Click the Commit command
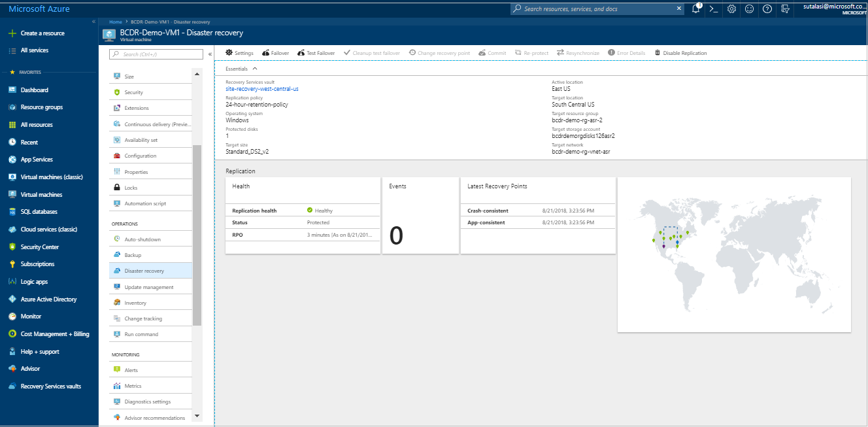Screen dimensions: 868x427 pos(492,53)
